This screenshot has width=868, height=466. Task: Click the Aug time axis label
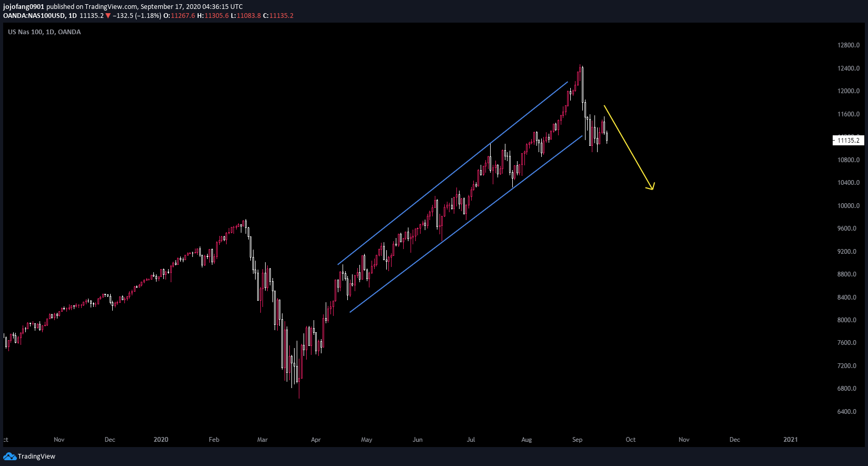[x=526, y=440]
